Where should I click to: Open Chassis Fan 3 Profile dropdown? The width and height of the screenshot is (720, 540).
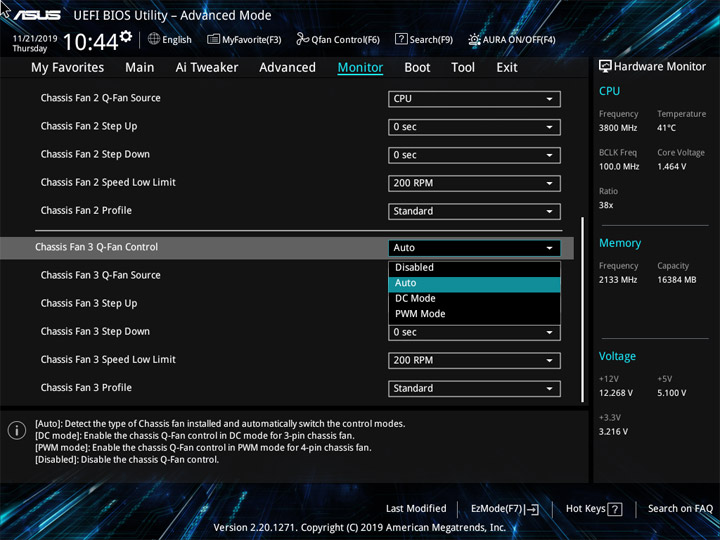[x=474, y=388]
